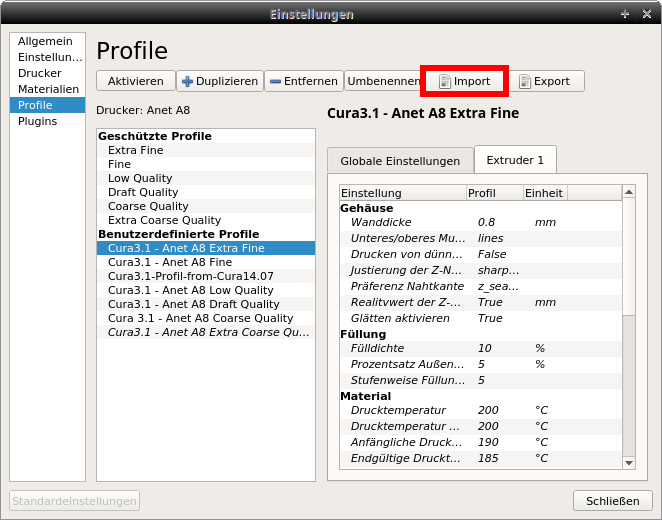Viewport: 662px width, 520px height.
Task: Click the Fülldichte setting row
Action: tap(480, 349)
